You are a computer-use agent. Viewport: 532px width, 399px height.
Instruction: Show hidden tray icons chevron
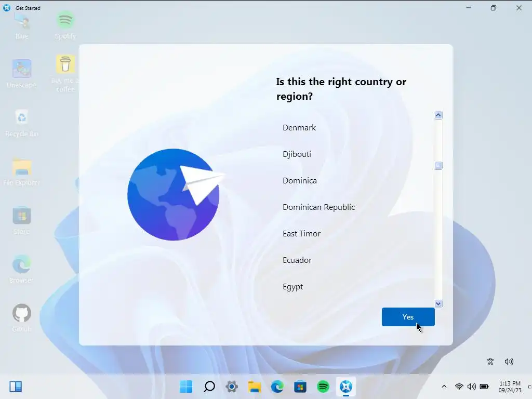[444, 387]
